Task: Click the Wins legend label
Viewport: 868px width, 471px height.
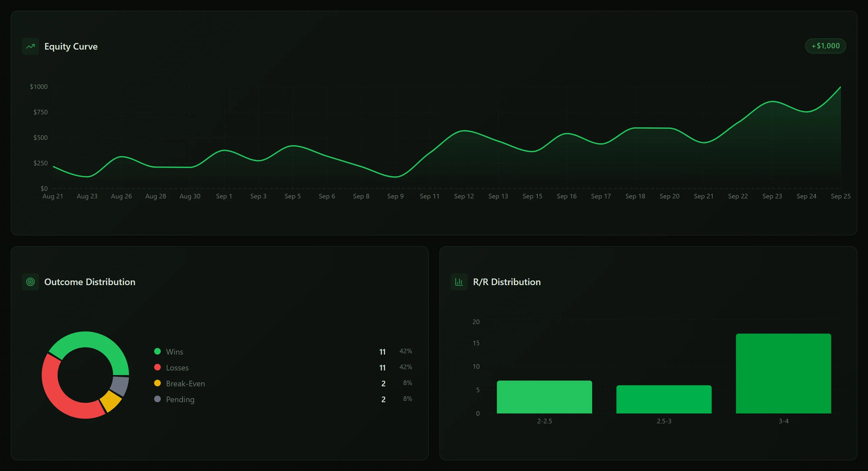Action: point(175,352)
